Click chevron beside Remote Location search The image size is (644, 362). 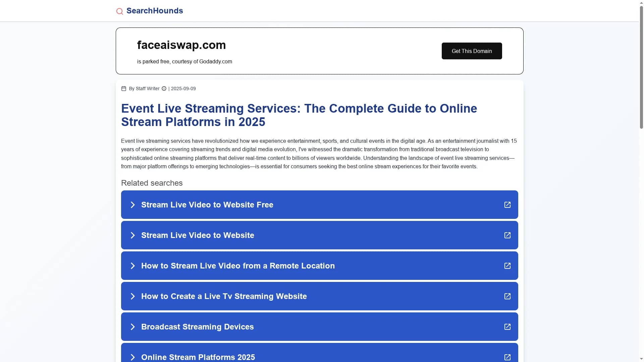tap(132, 266)
